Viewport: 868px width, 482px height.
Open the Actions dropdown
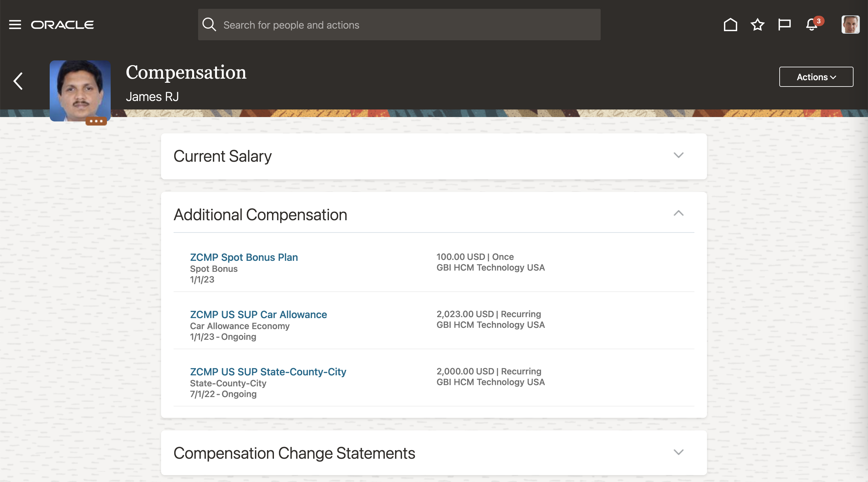point(816,77)
